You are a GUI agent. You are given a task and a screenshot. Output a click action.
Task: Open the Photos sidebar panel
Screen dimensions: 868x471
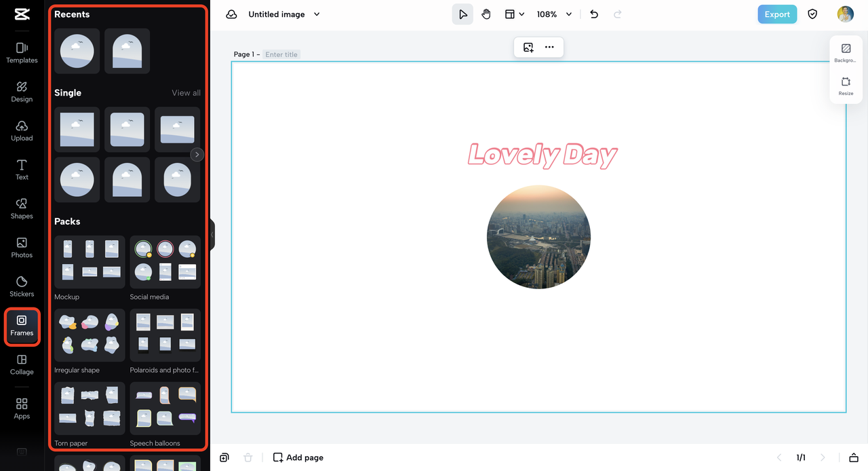click(22, 248)
